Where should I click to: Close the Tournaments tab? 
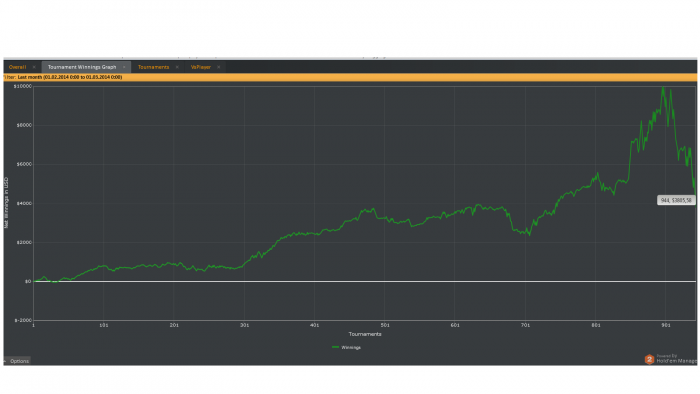177,67
